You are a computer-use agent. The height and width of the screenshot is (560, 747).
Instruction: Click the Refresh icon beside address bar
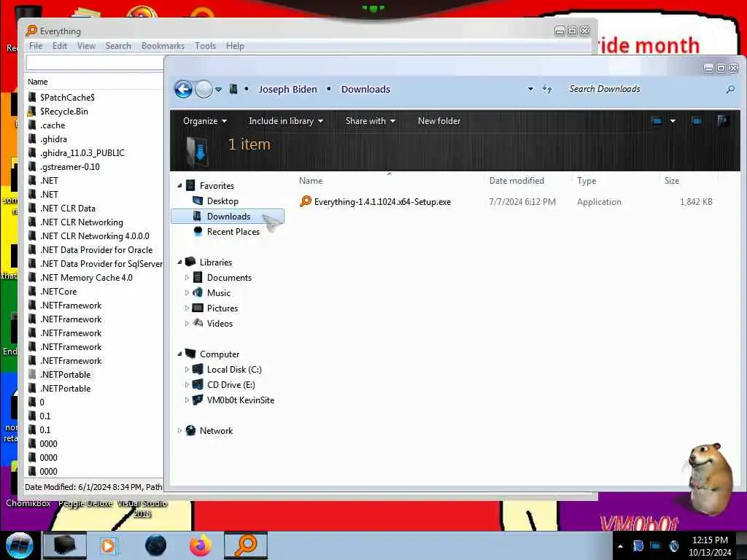click(547, 89)
